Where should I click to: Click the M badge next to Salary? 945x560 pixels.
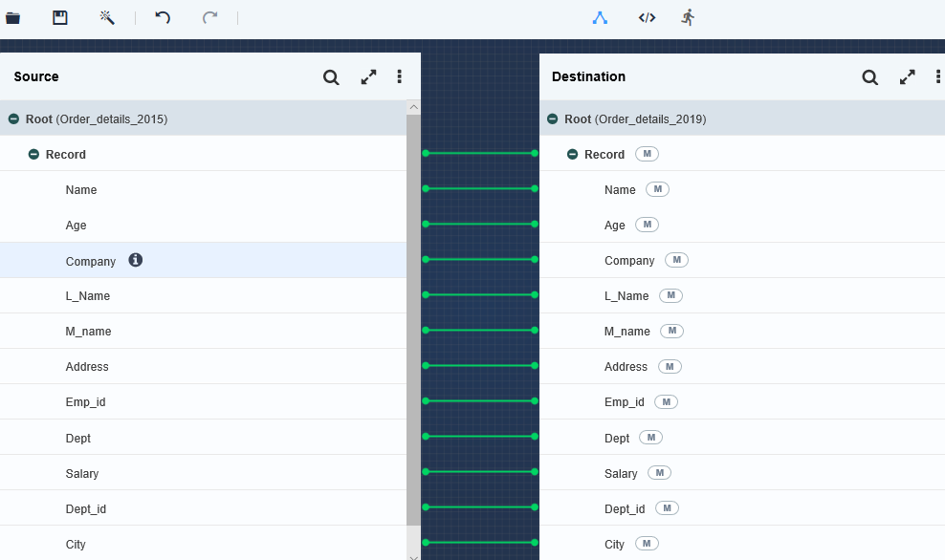pyautogui.click(x=659, y=473)
